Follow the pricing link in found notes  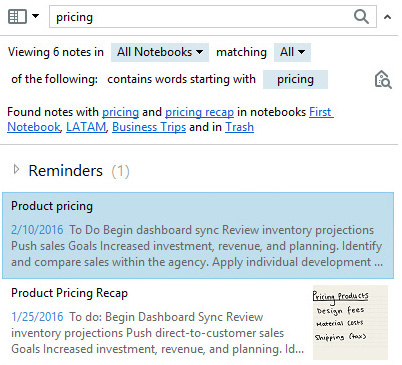click(x=120, y=112)
